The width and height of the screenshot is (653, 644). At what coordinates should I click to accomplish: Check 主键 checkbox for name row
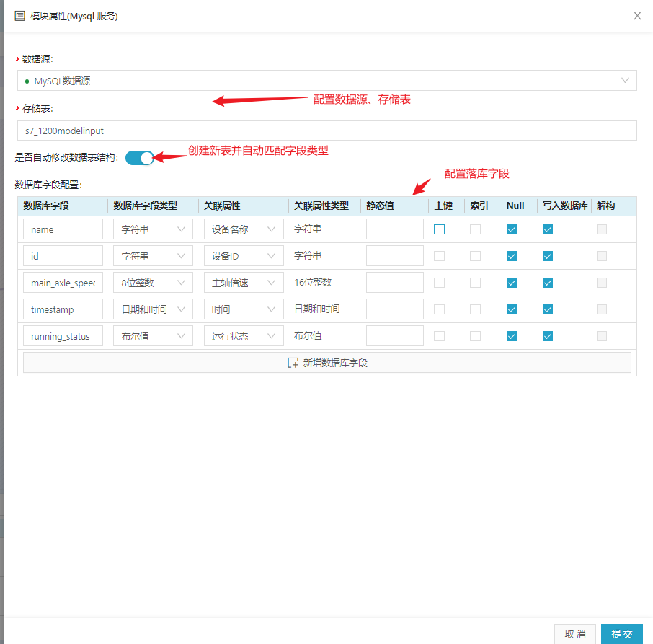click(439, 229)
